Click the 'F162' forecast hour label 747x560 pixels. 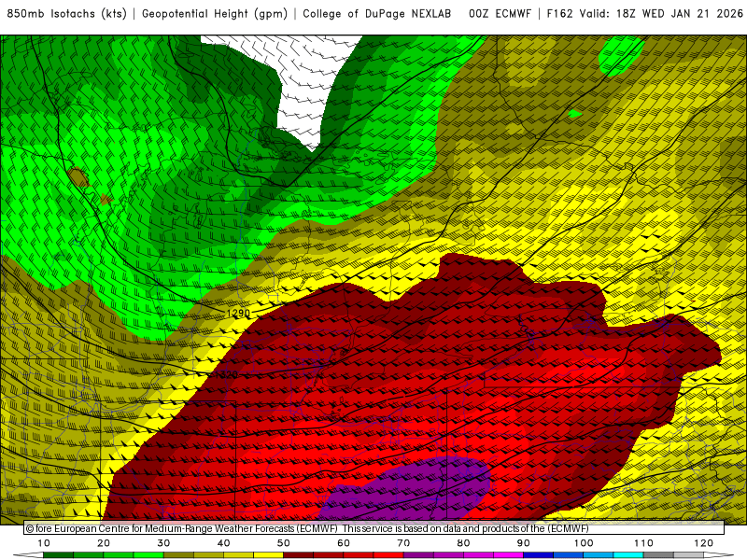(x=559, y=14)
